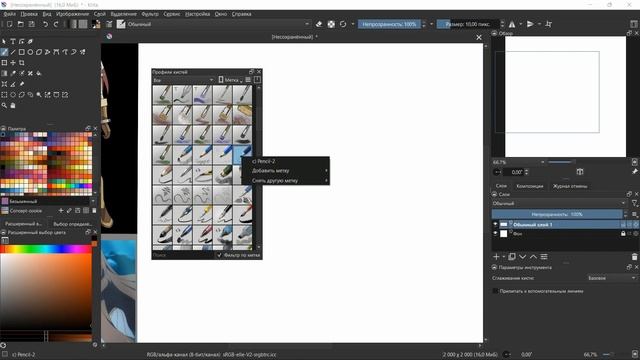Reload original brush preset

[x=343, y=24]
